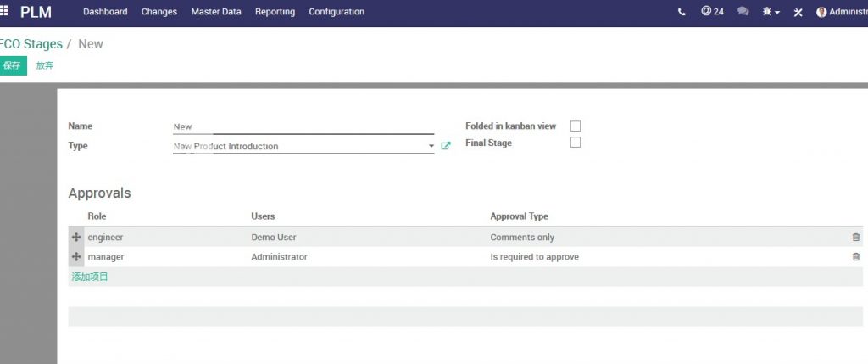
Task: Open the Configuration menu
Action: 337,12
